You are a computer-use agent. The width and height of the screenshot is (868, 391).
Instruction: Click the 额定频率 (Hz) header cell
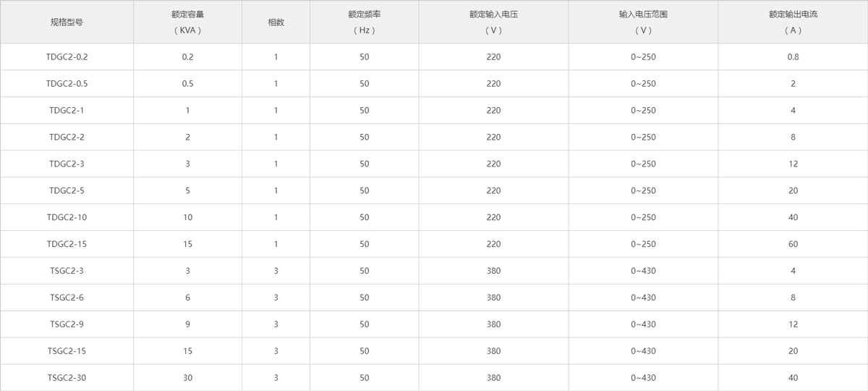[364, 22]
